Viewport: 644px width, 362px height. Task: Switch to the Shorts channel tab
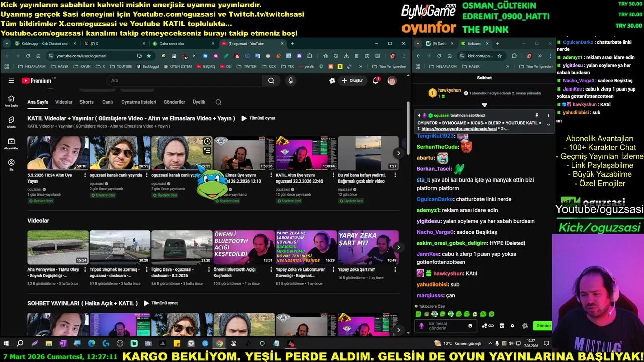[x=87, y=102]
